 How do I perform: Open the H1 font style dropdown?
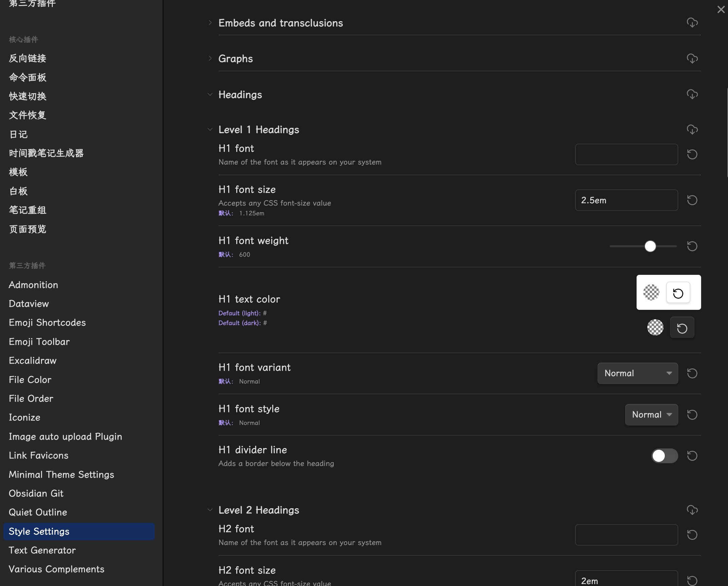(651, 415)
